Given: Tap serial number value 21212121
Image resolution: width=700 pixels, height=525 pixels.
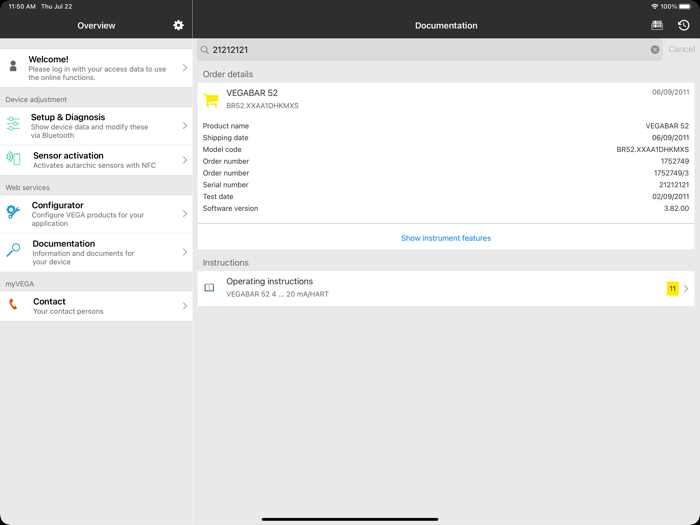Looking at the screenshot, I should tap(674, 185).
